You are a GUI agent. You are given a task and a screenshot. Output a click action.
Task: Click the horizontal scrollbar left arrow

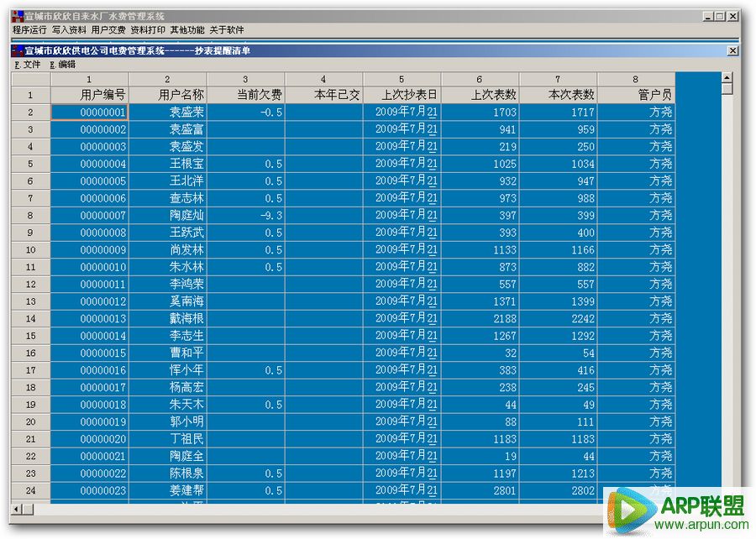pyautogui.click(x=17, y=509)
